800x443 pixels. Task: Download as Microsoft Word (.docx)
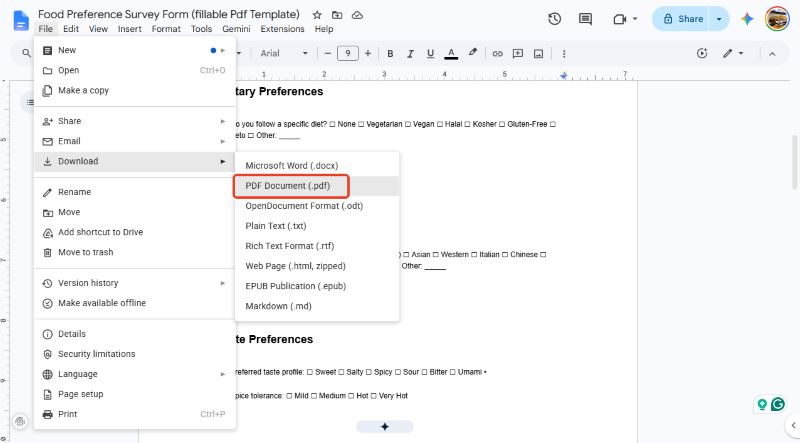click(x=317, y=166)
